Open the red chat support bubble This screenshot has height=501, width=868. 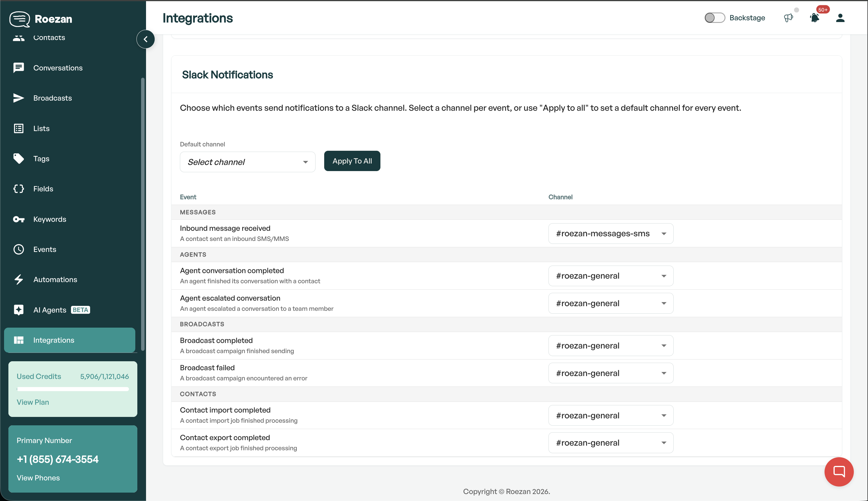839,471
